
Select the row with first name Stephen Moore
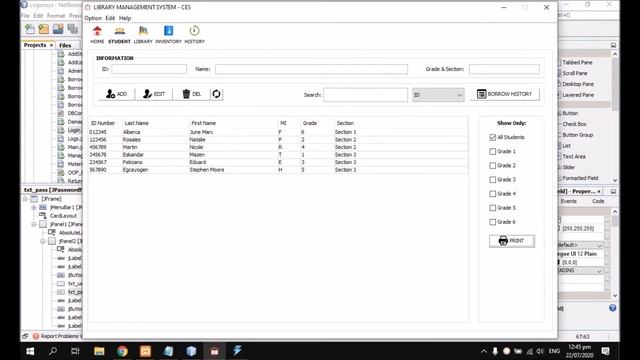point(278,170)
